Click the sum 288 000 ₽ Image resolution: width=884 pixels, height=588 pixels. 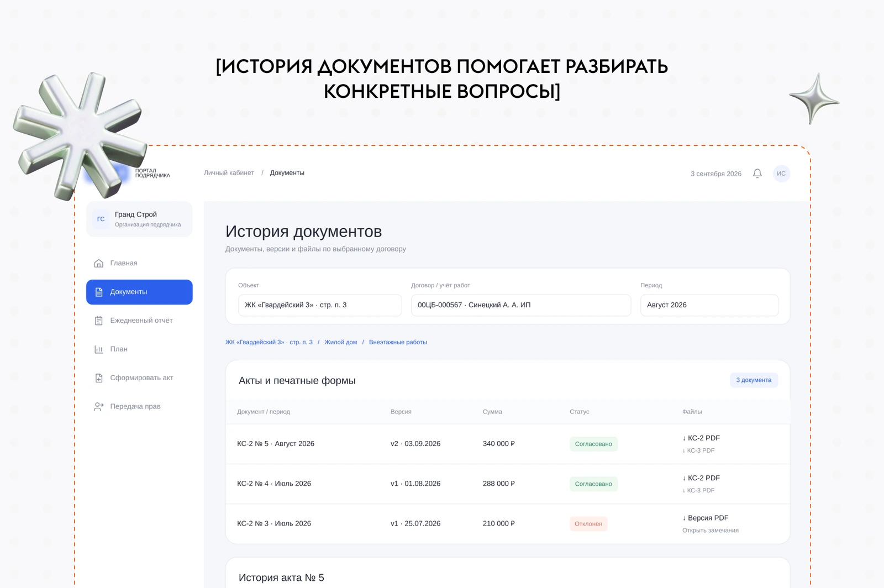[x=499, y=484]
